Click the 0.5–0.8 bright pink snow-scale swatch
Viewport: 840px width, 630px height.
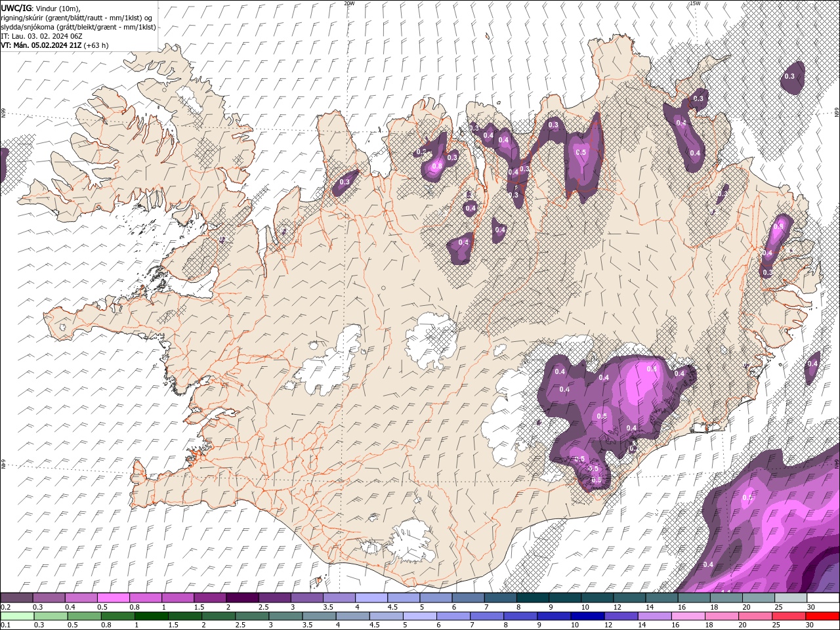[113, 598]
